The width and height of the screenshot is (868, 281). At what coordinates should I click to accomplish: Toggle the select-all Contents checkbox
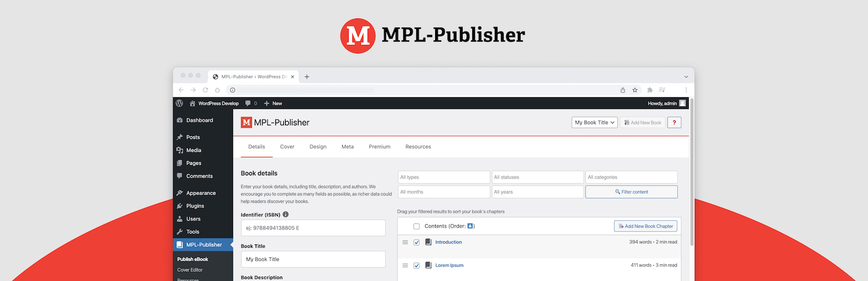[x=417, y=226]
